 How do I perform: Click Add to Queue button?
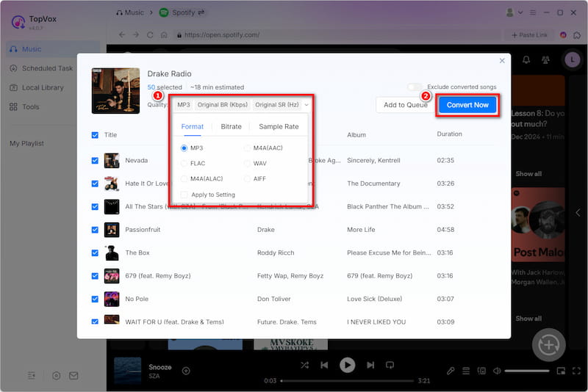click(405, 105)
